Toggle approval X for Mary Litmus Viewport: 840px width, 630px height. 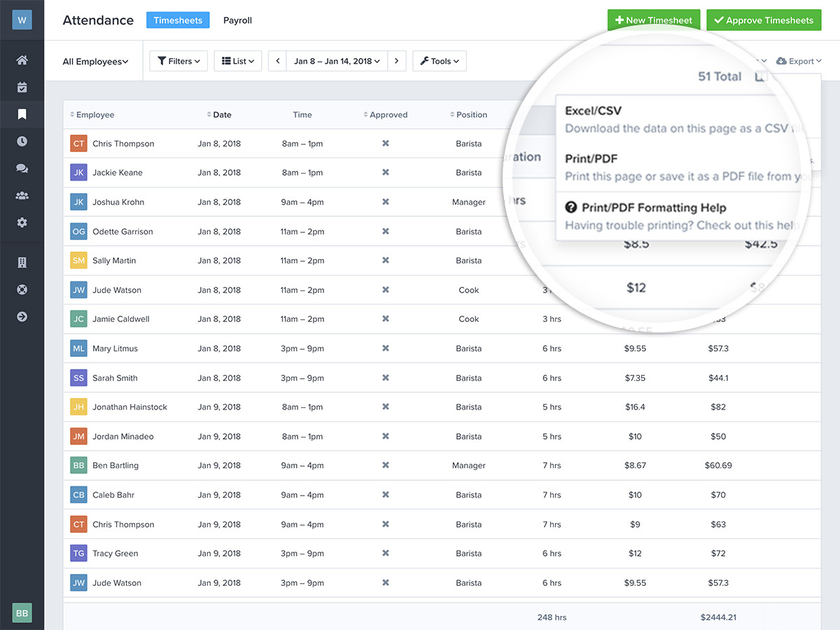(385, 348)
